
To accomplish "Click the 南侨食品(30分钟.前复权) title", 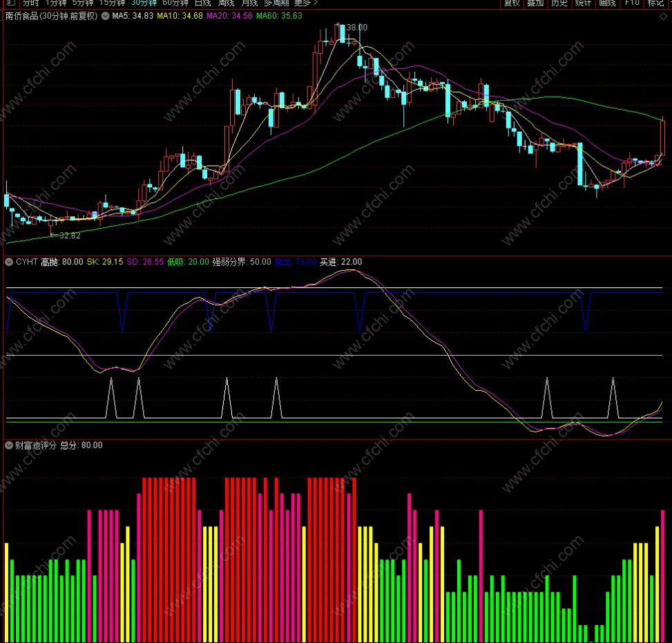I will 51,17.
